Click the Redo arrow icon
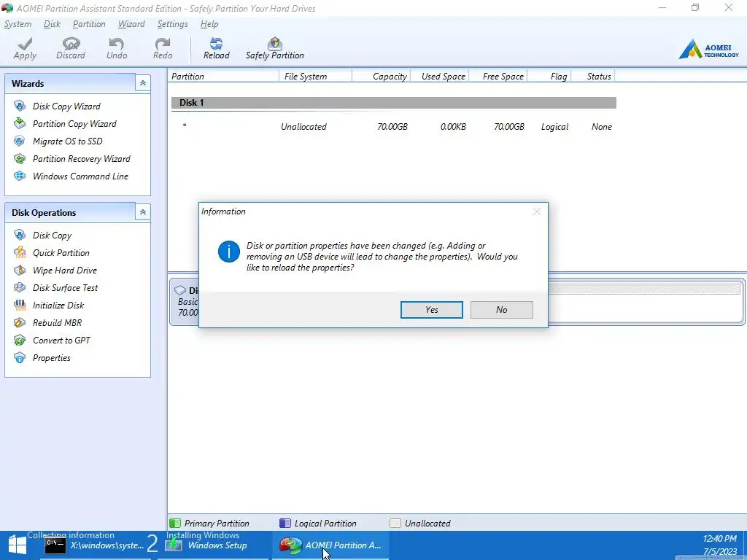This screenshot has width=747, height=560. click(x=163, y=44)
